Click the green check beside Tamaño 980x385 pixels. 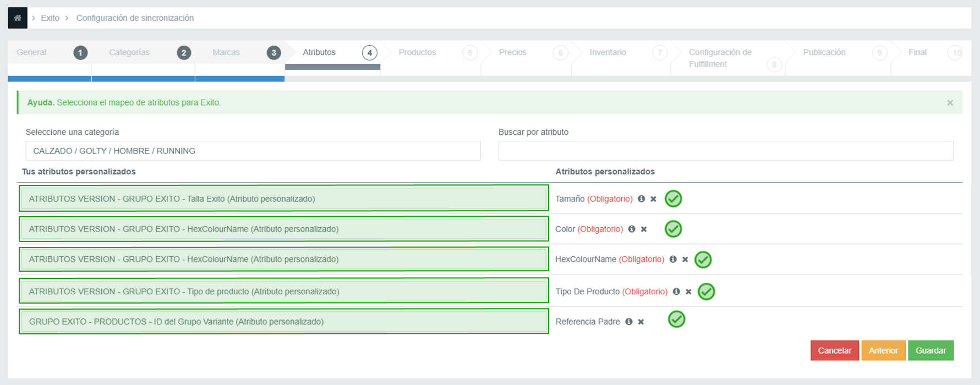point(674,199)
